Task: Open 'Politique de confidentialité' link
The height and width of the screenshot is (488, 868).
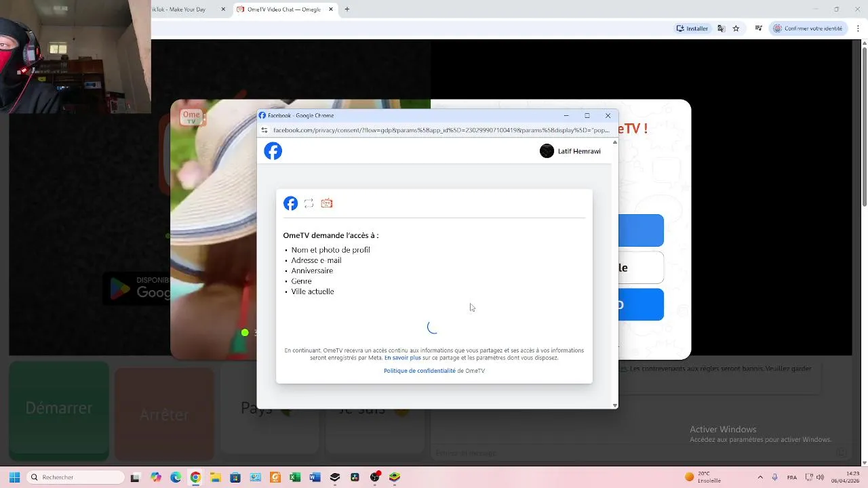Action: (420, 371)
